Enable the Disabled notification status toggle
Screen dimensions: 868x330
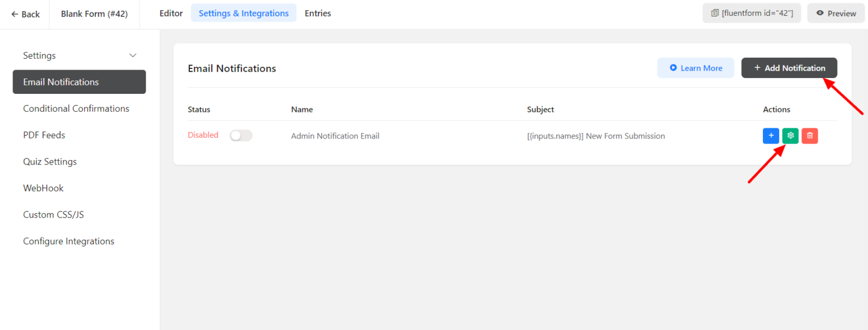click(241, 135)
